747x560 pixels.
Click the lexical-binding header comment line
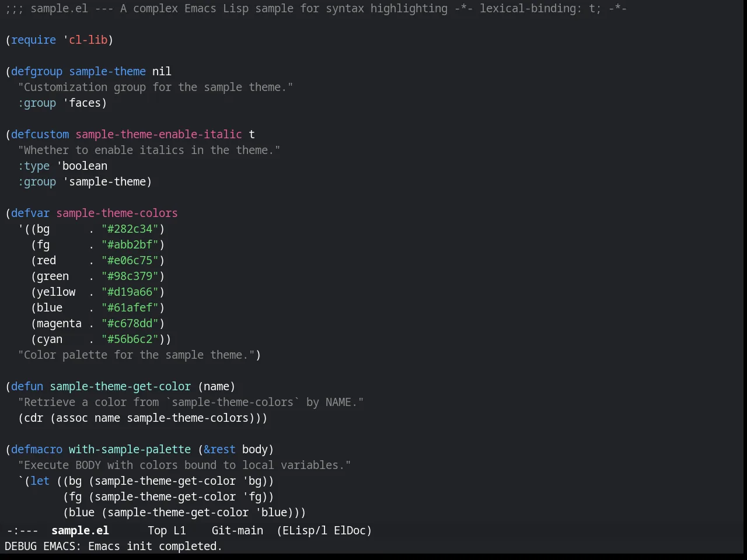tap(316, 8)
